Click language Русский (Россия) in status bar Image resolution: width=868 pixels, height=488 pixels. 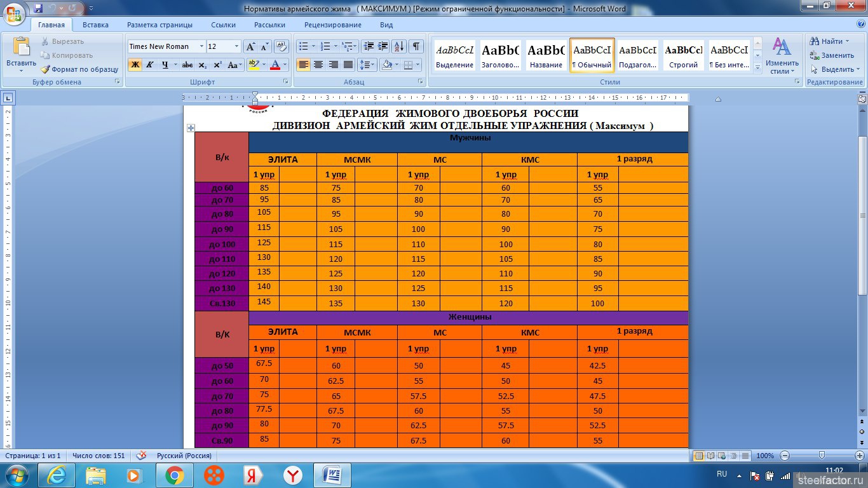click(184, 456)
